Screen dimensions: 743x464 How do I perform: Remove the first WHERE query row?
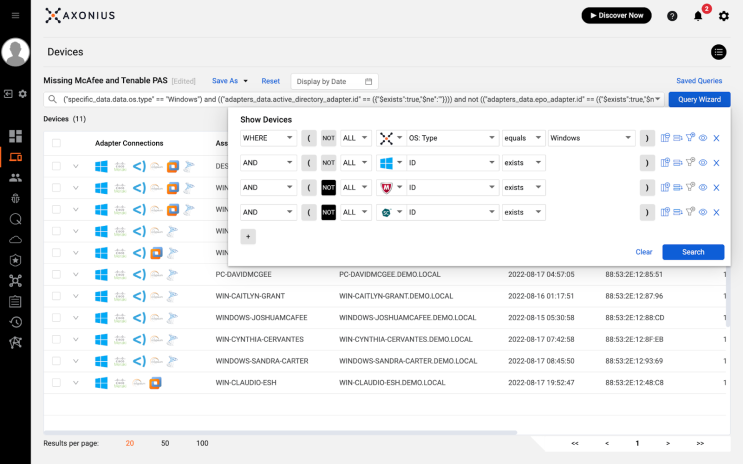tap(716, 138)
